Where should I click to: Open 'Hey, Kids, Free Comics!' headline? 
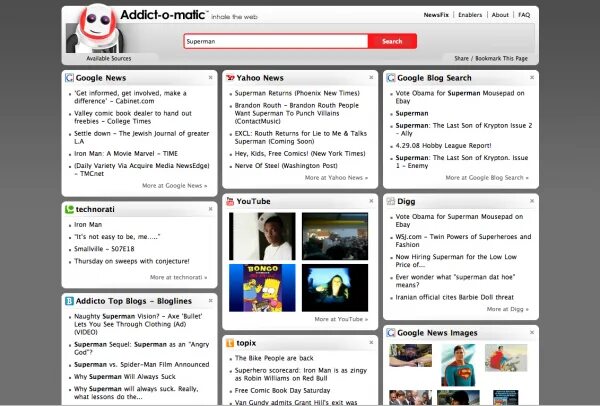300,153
